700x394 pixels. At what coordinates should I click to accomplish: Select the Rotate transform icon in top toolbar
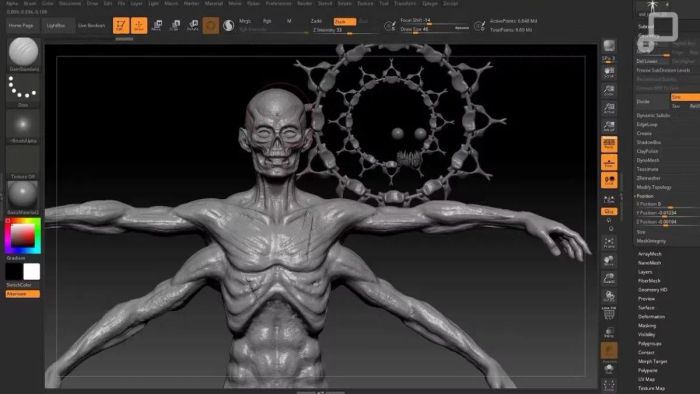(193, 25)
